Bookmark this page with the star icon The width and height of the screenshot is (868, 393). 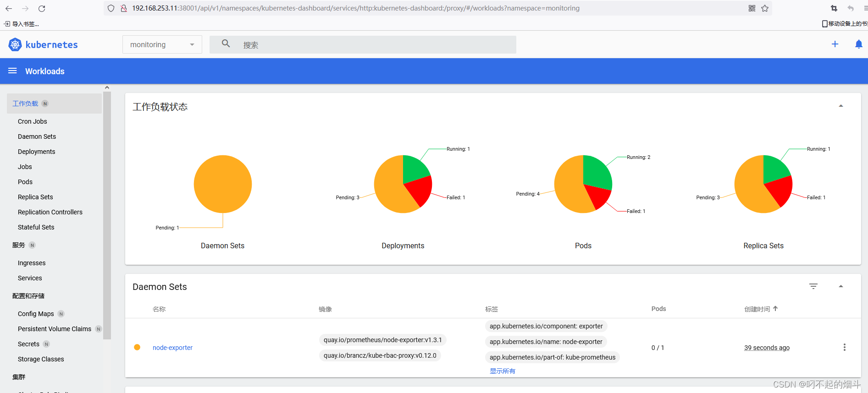765,8
